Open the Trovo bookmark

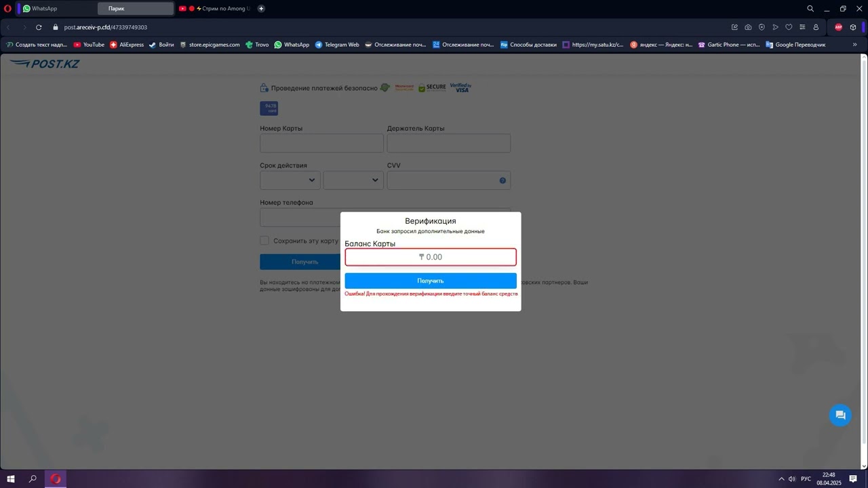tap(257, 45)
